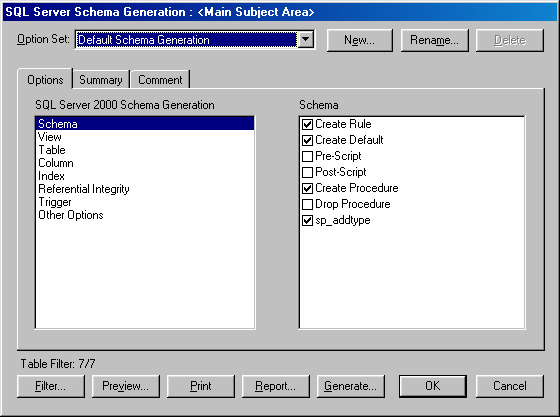Click the Rename... button
This screenshot has height=417, width=560.
point(434,40)
